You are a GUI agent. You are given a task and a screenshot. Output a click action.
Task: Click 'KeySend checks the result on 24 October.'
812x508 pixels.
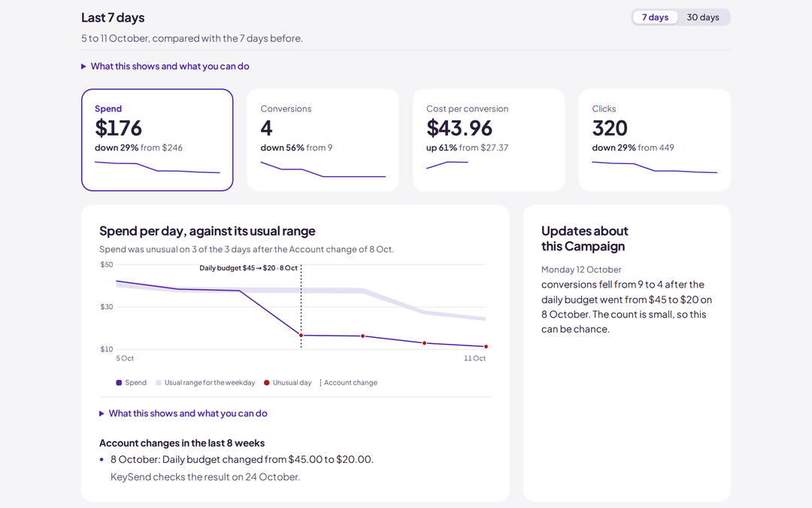[x=205, y=477]
